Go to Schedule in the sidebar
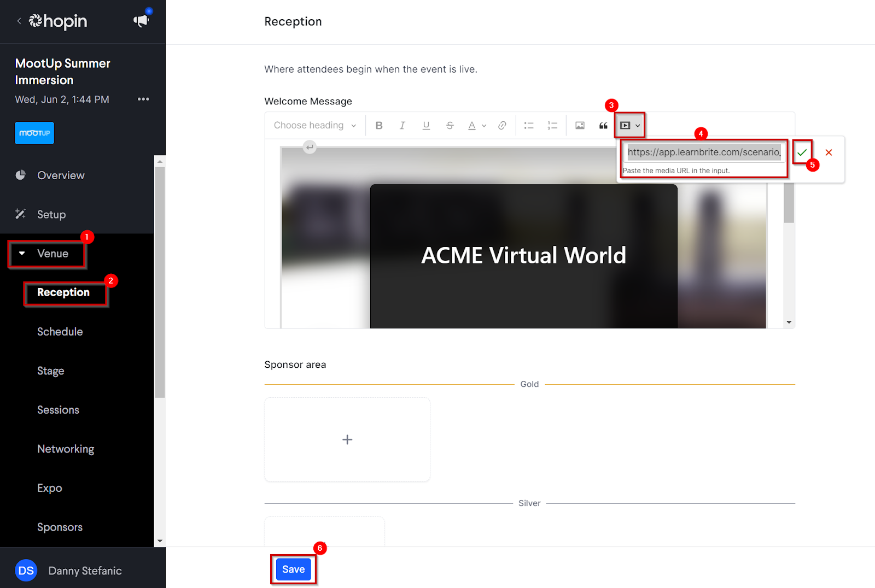The image size is (875, 588). click(60, 332)
